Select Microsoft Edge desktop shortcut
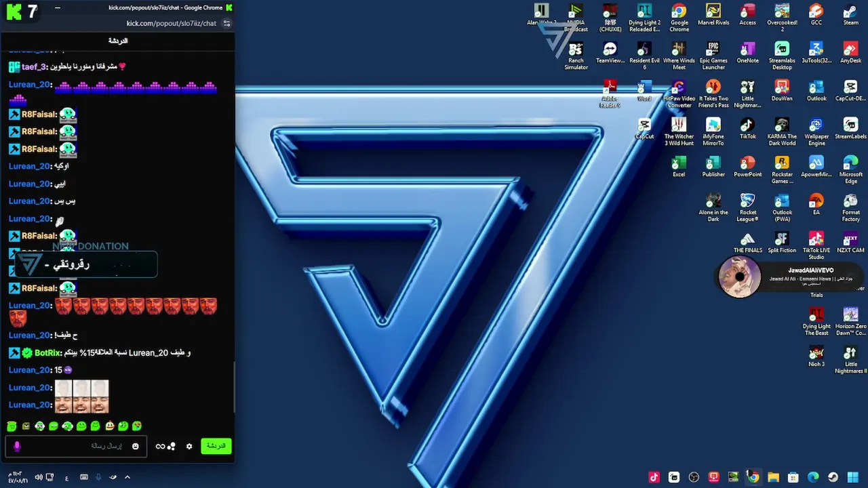 850,170
